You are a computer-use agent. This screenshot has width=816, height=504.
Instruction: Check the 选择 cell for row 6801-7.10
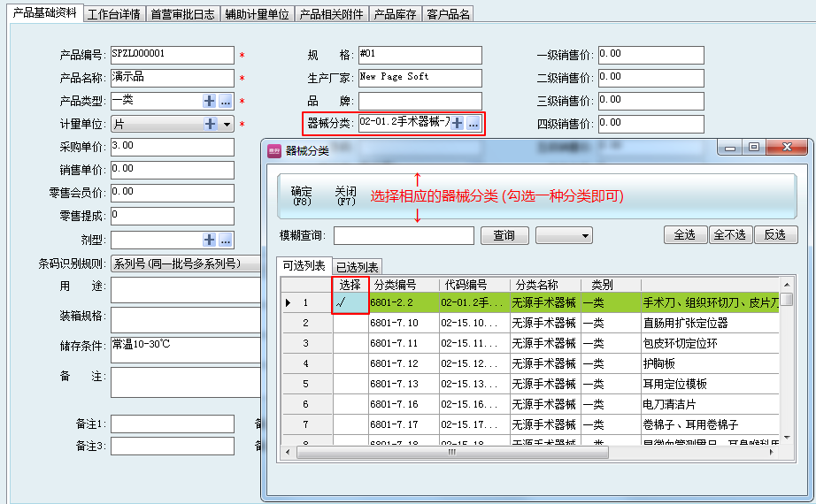(x=350, y=323)
